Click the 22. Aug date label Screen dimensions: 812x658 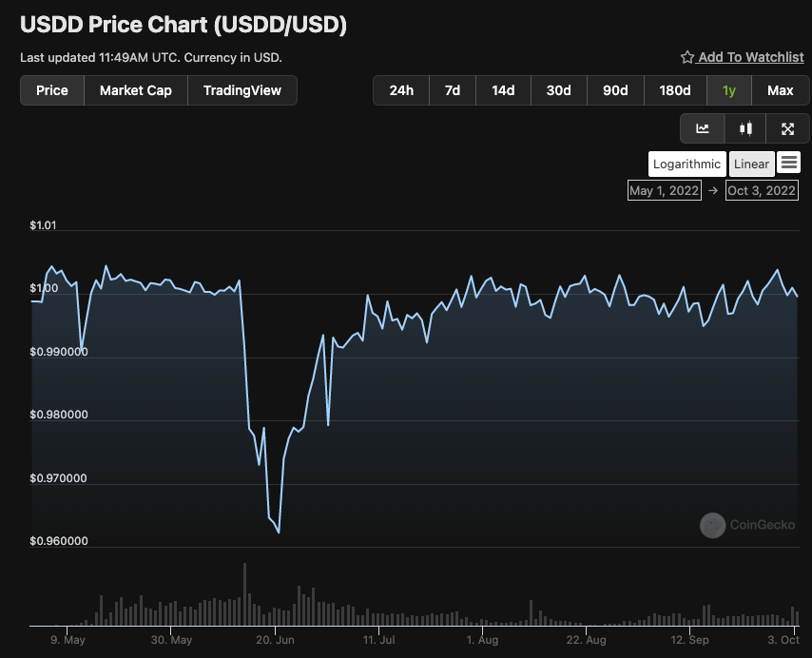point(586,640)
